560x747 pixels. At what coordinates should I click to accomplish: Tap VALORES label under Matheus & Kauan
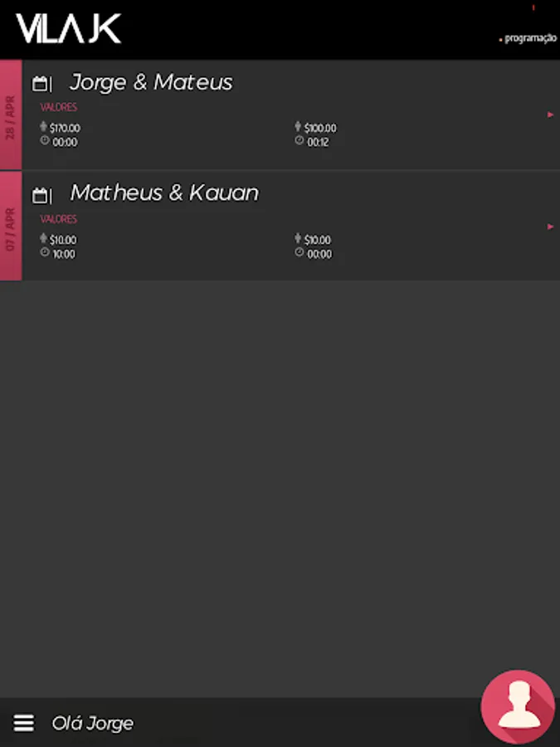pos(59,219)
